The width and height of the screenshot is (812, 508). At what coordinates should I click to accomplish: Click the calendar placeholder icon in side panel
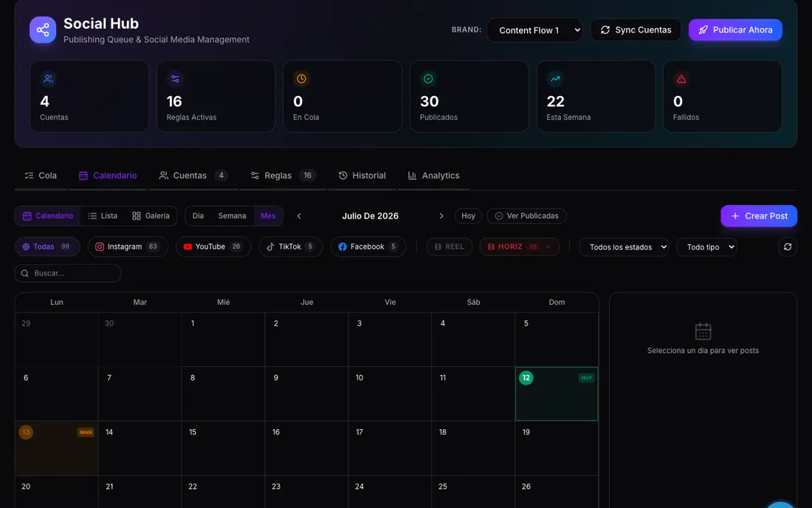(703, 332)
